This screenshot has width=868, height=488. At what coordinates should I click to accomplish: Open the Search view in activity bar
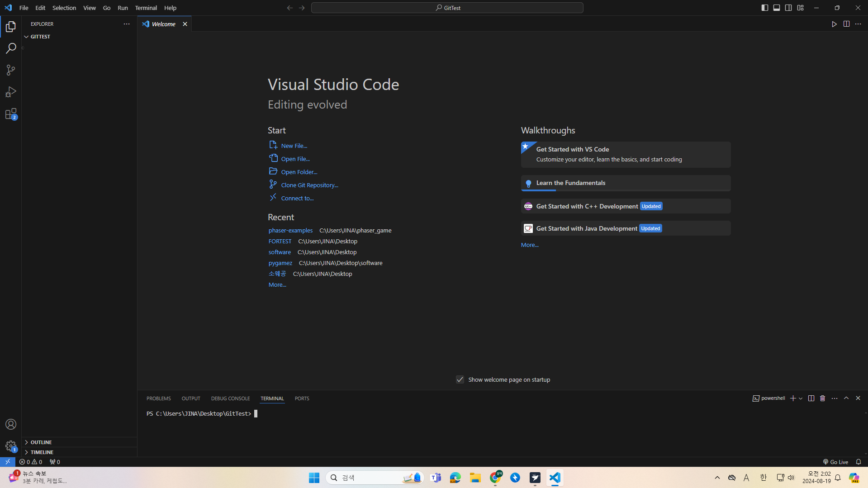point(11,48)
